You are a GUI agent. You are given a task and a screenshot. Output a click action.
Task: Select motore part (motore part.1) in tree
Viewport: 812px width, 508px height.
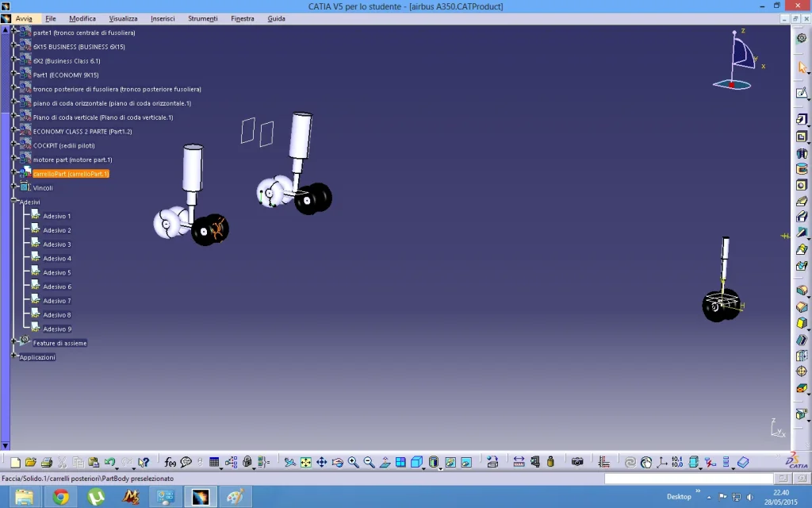point(72,160)
